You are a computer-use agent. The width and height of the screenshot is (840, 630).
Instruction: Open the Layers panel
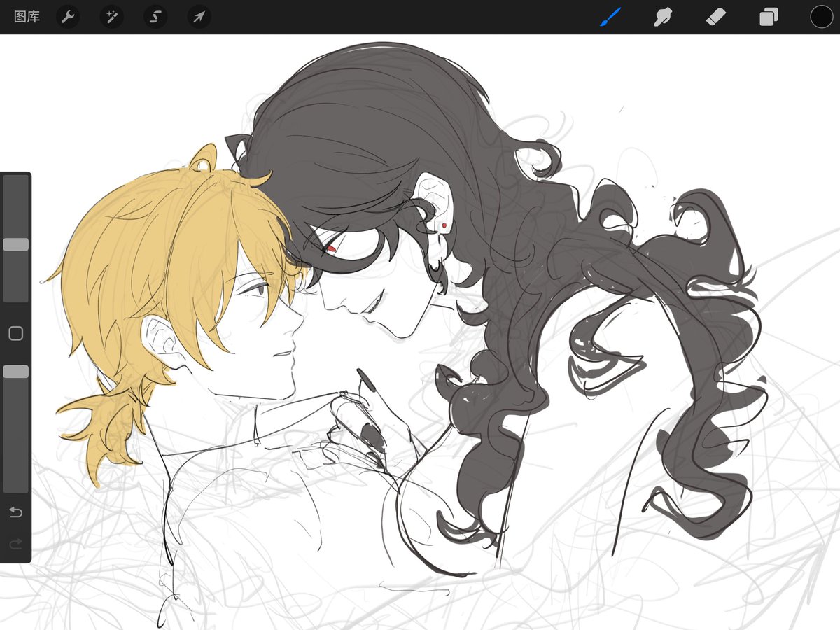(x=769, y=17)
